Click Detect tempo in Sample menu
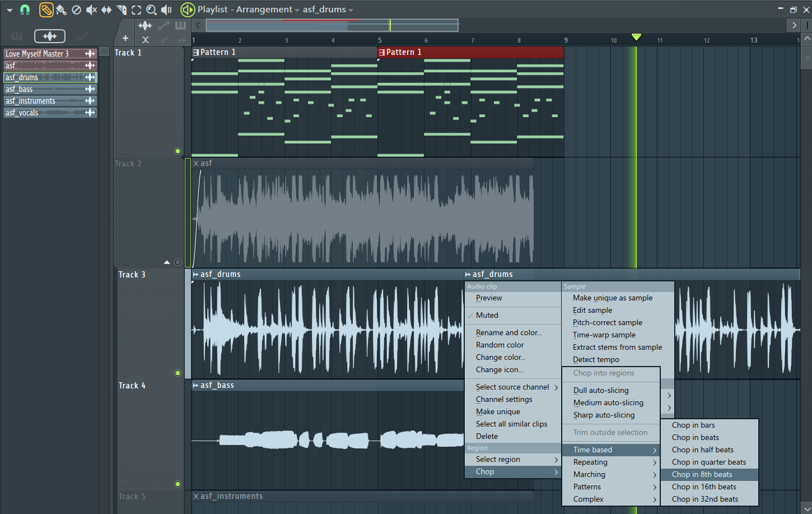Image resolution: width=812 pixels, height=514 pixels. [x=596, y=359]
